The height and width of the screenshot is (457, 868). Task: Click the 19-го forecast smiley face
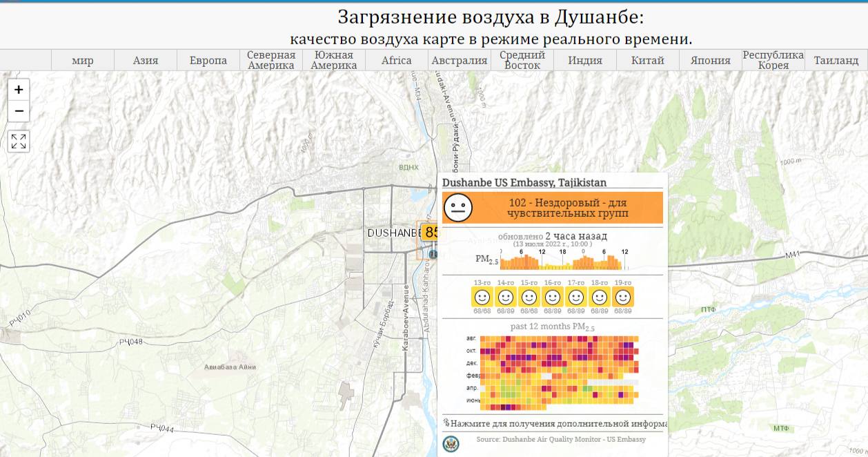pyautogui.click(x=623, y=297)
